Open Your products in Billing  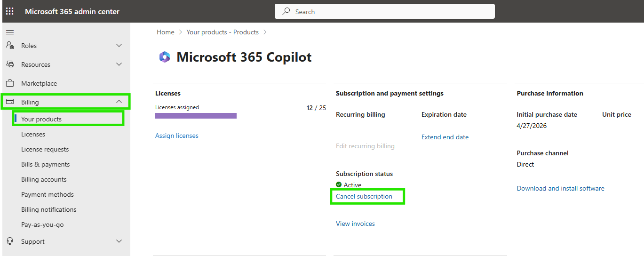point(41,119)
